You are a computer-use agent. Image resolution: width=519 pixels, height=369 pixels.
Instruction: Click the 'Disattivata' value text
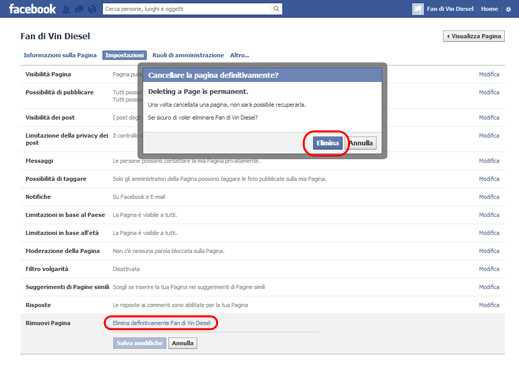pyautogui.click(x=126, y=269)
